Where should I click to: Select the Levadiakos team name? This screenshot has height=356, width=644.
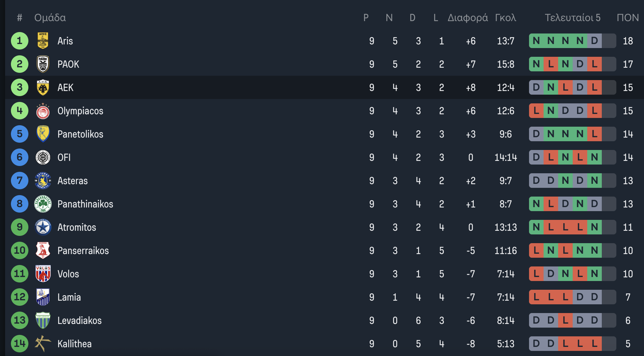click(79, 320)
